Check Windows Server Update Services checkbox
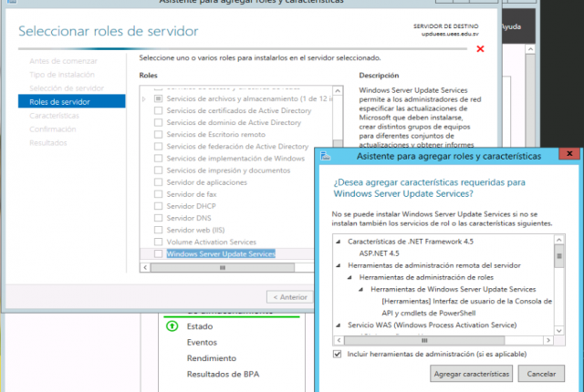The image size is (584, 392). tap(158, 253)
